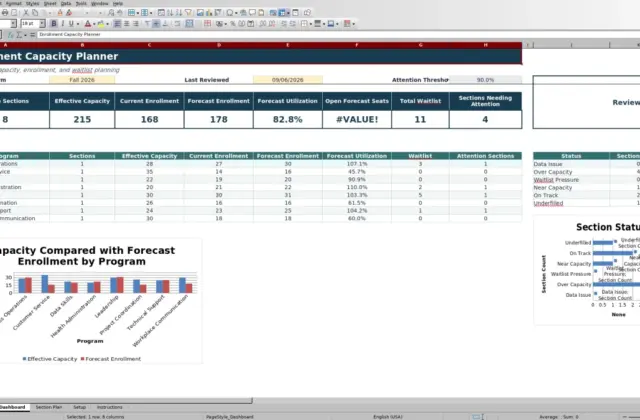Click the Cut scissors icon
Viewport: 640px width, 420px height.
click(26, 13)
